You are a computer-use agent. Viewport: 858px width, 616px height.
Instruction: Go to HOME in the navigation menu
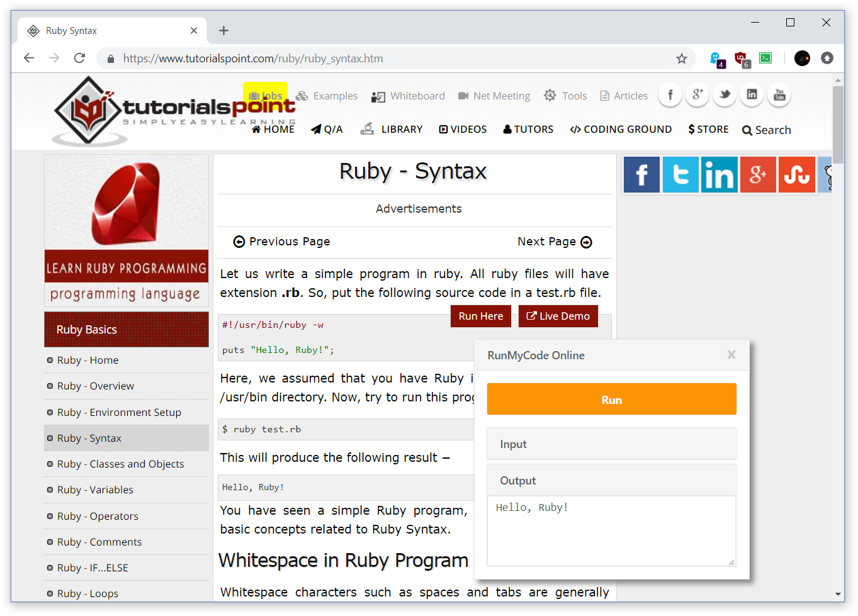[273, 130]
